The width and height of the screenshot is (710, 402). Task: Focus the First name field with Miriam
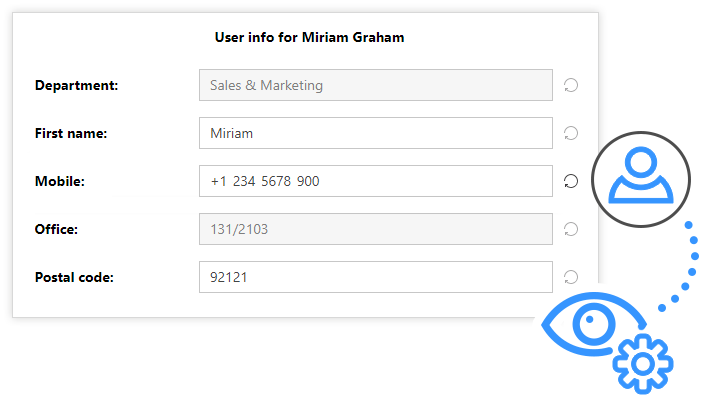click(376, 133)
